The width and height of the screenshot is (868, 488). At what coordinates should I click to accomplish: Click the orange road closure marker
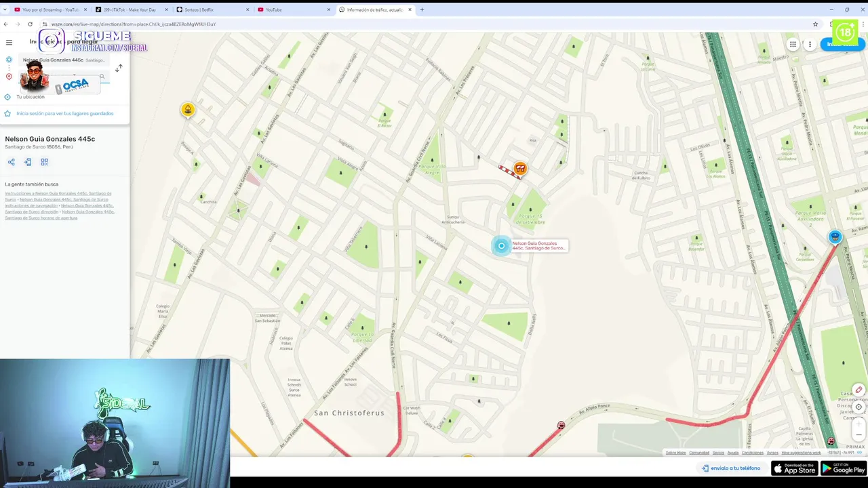(x=519, y=168)
